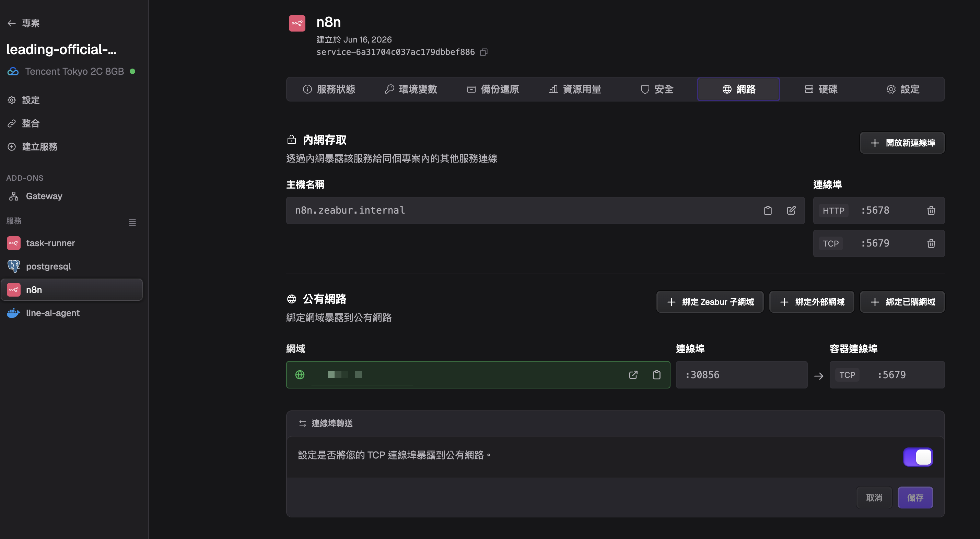Open the services list menu icon
The image size is (980, 539).
[x=132, y=223]
